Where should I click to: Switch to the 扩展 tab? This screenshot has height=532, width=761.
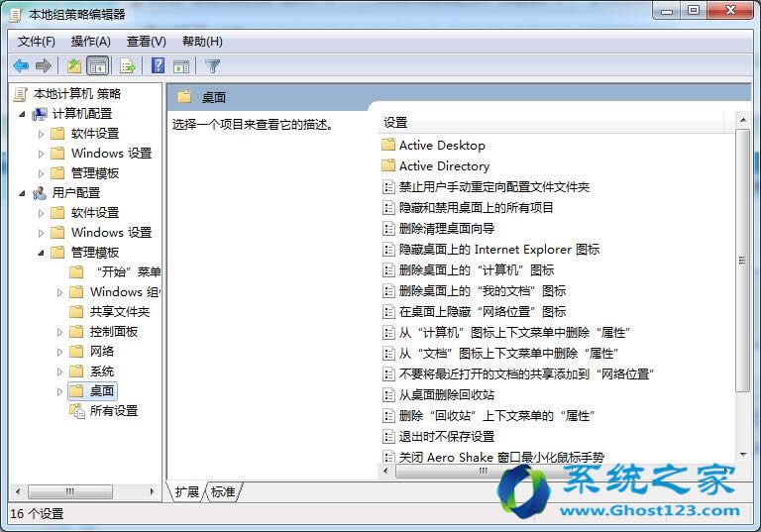point(187,492)
